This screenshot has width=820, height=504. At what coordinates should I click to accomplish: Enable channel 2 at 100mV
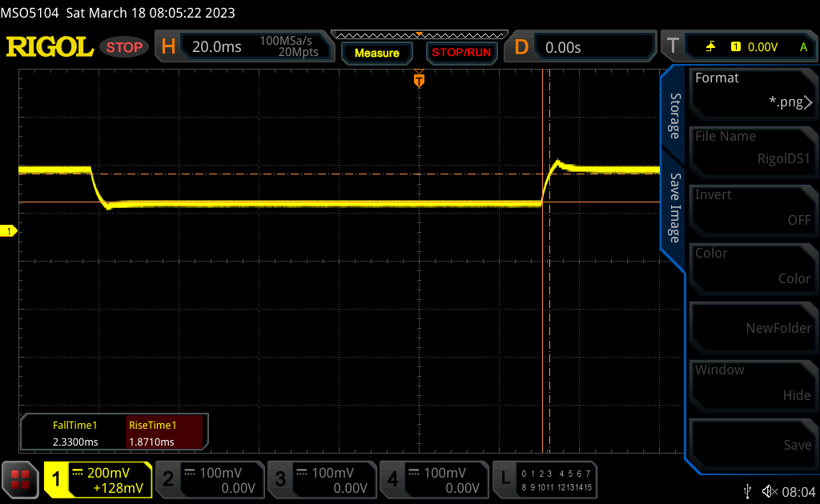209,479
